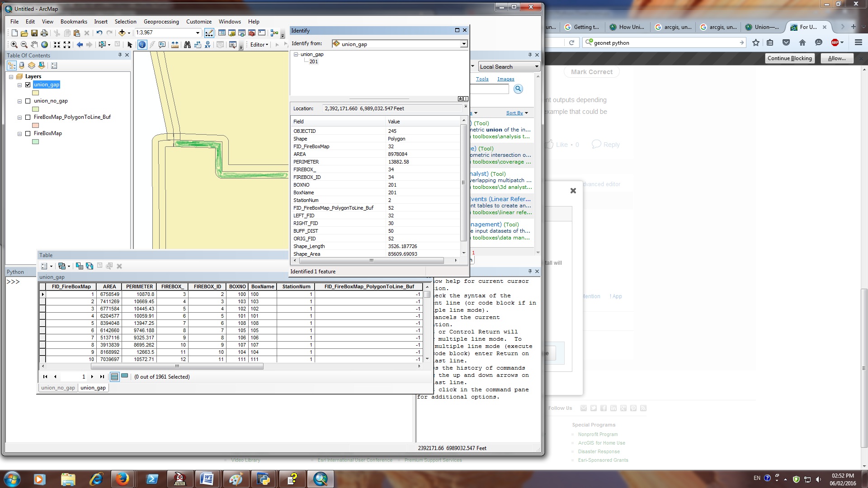Start the local search magnifier
Screen dimensions: 868x488
coord(518,89)
